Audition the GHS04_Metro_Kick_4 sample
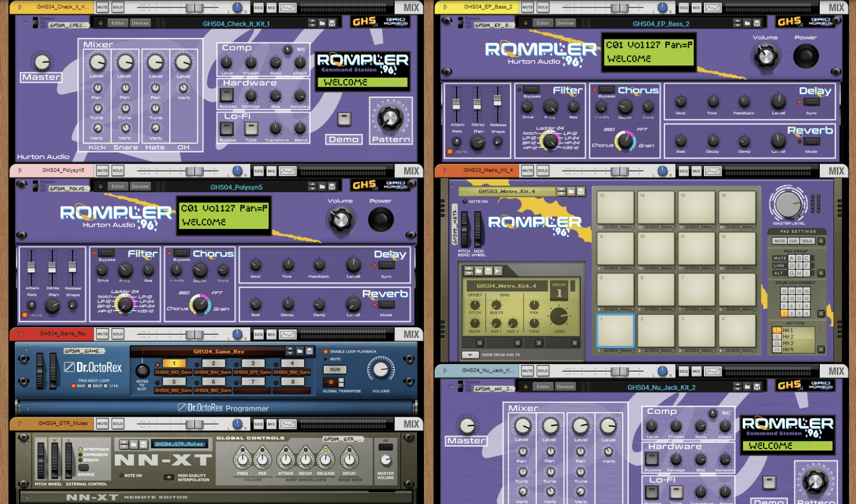Viewport: 856px width, 504px height. pyautogui.click(x=498, y=271)
